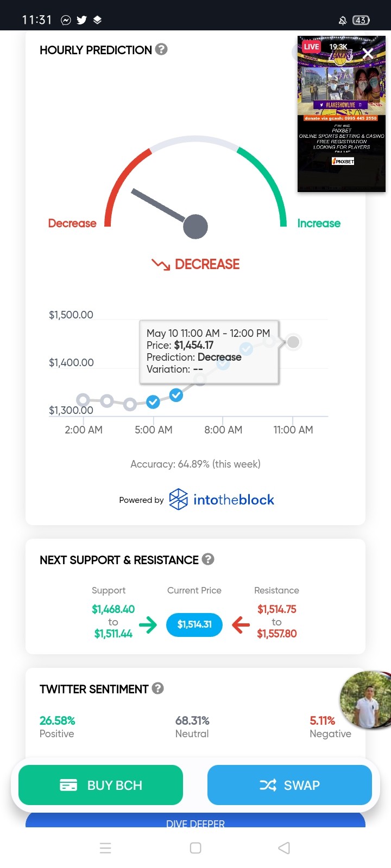Tap the BUY BCH button
Screen dimensions: 391x868
click(x=100, y=785)
